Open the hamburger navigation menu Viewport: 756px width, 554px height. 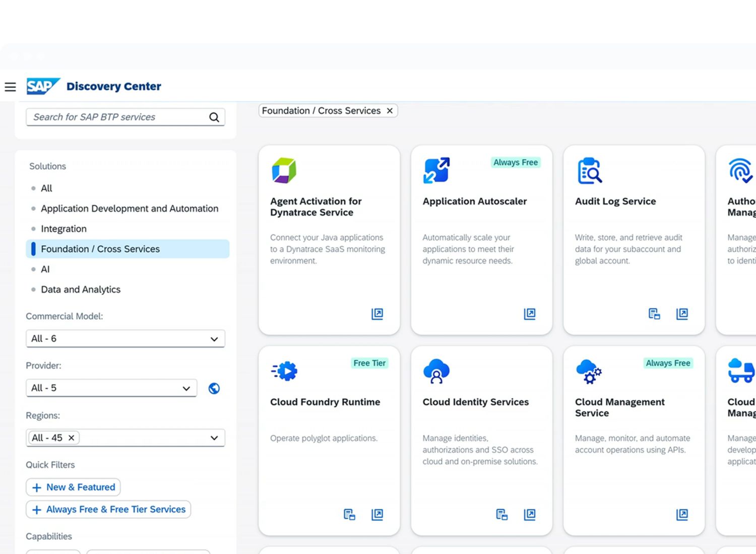pyautogui.click(x=10, y=87)
